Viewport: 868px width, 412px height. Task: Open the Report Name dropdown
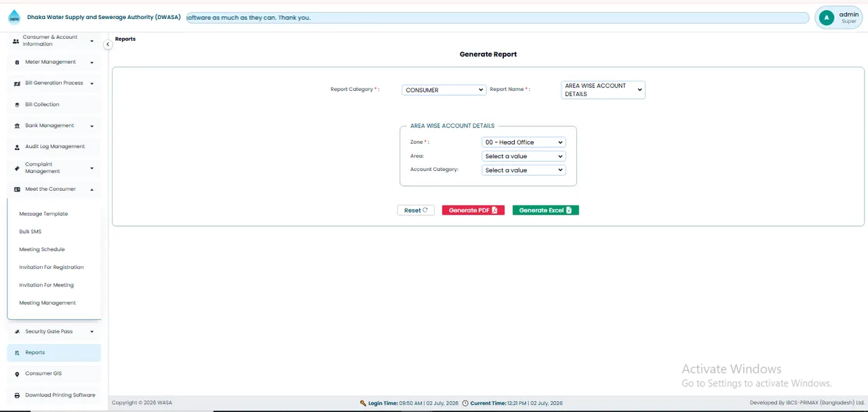(603, 90)
